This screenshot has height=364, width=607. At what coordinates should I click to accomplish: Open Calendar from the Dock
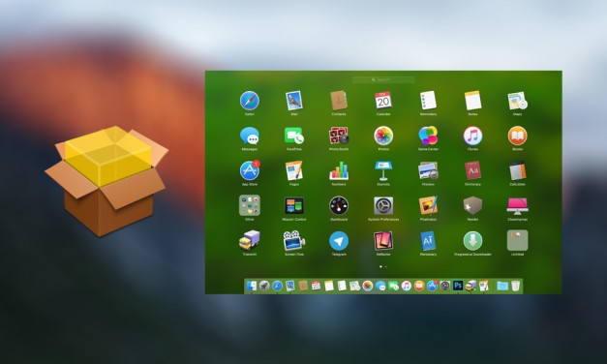316,286
